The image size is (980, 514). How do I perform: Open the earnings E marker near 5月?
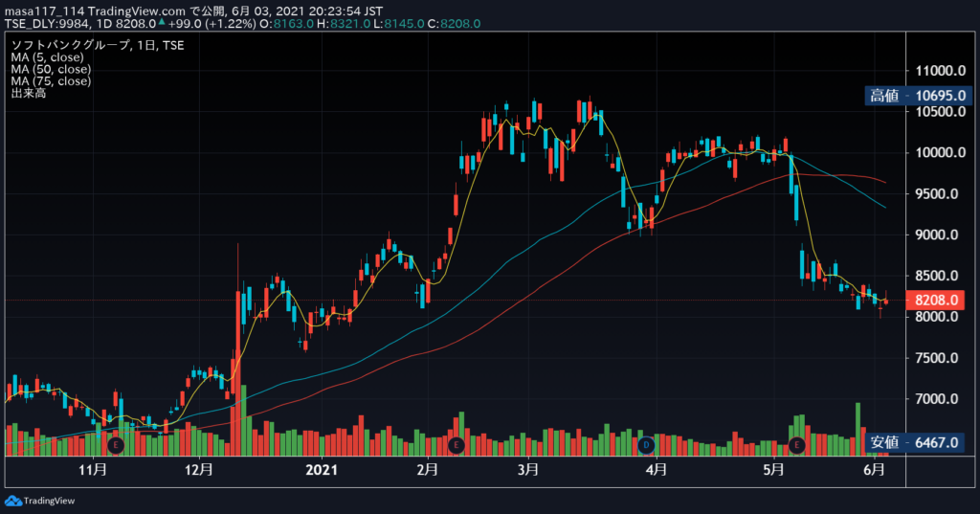coord(796,445)
